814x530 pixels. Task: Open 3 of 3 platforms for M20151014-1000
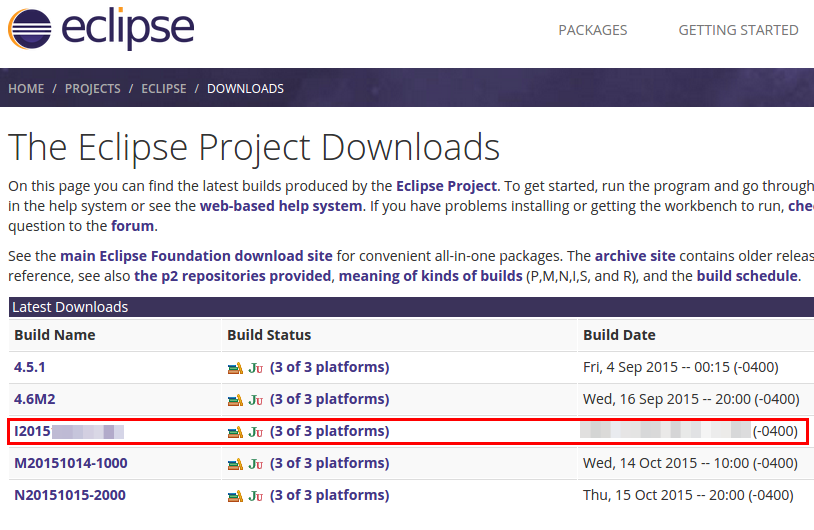[x=329, y=463]
